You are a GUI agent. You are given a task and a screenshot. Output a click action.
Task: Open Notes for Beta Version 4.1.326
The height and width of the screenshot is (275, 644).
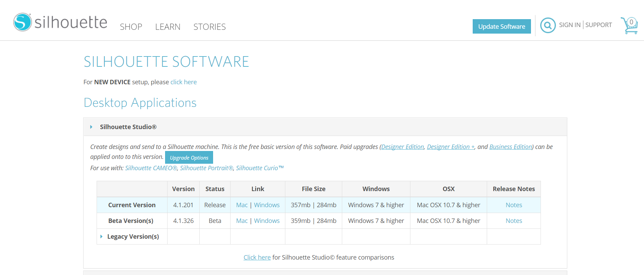pyautogui.click(x=514, y=221)
